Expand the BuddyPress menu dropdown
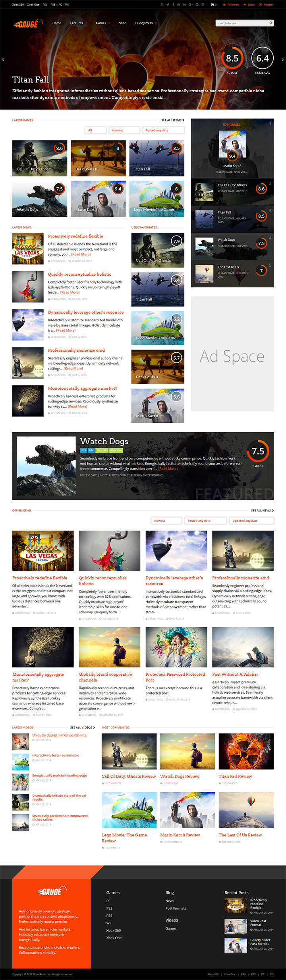Image resolution: width=286 pixels, height=980 pixels. (146, 23)
